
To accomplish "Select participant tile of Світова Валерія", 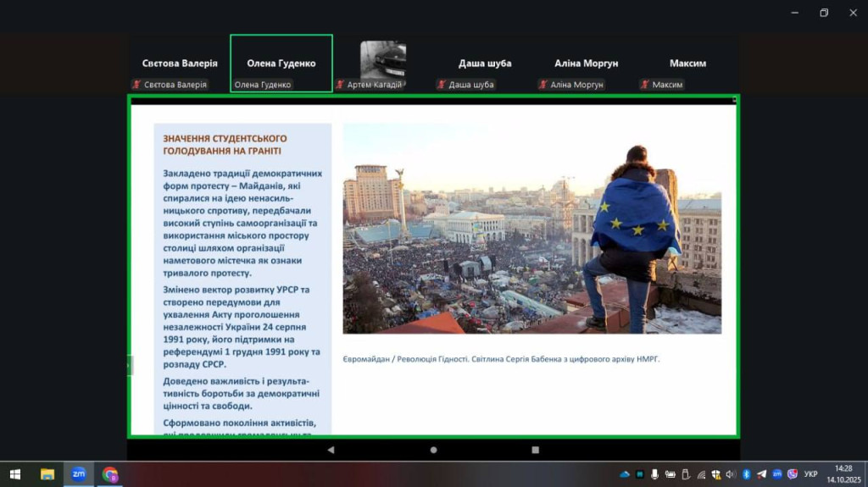I will pyautogui.click(x=179, y=64).
